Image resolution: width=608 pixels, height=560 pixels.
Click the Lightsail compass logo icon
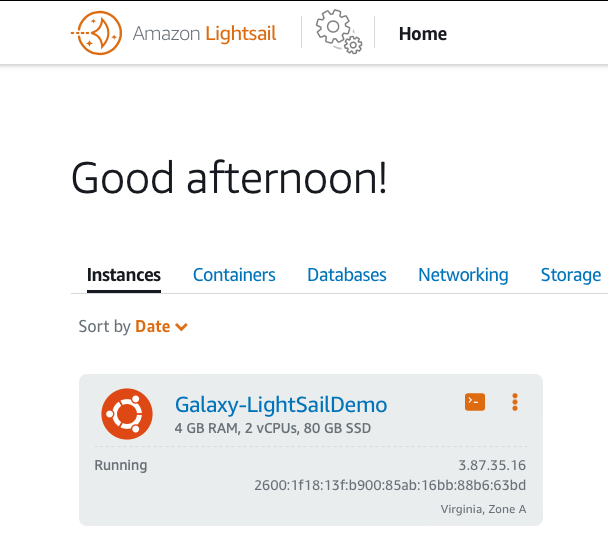point(97,33)
